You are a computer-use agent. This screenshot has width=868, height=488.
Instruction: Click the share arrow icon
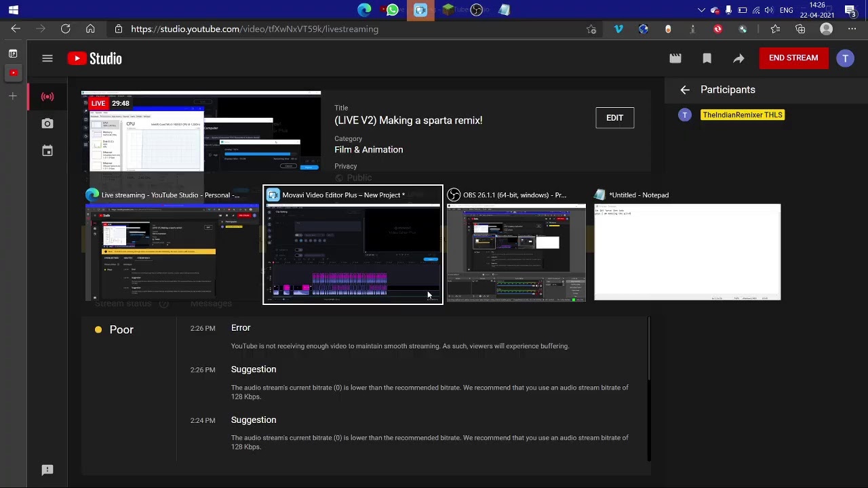coord(738,58)
